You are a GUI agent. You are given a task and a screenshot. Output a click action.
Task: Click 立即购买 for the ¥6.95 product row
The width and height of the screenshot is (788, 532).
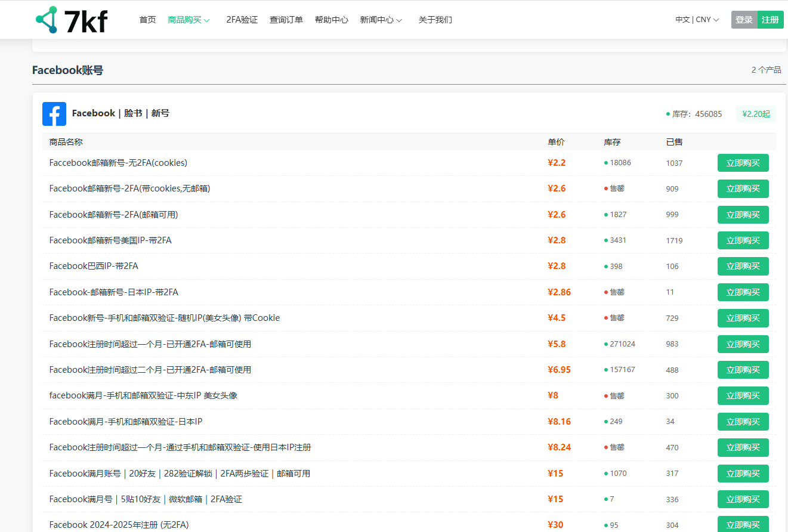[x=743, y=370]
